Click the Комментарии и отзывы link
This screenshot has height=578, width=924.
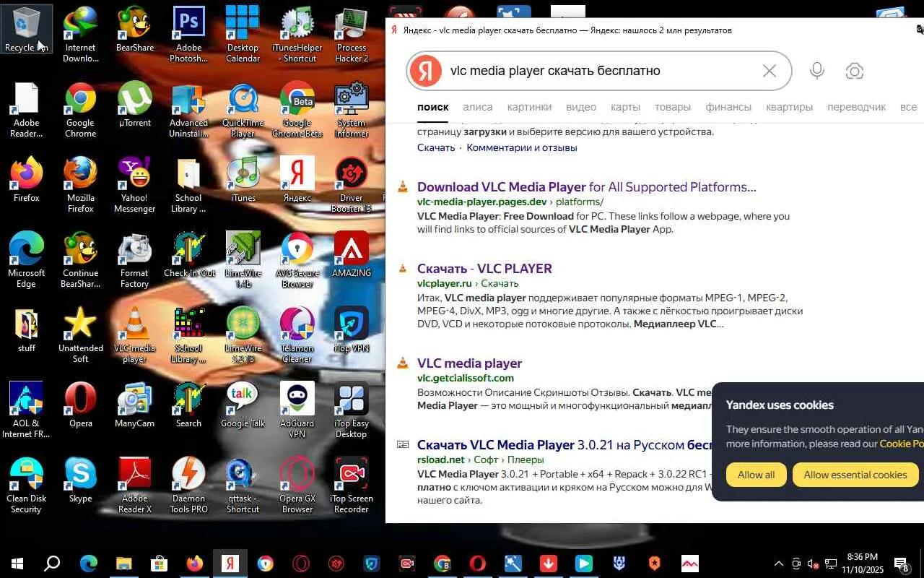(522, 147)
